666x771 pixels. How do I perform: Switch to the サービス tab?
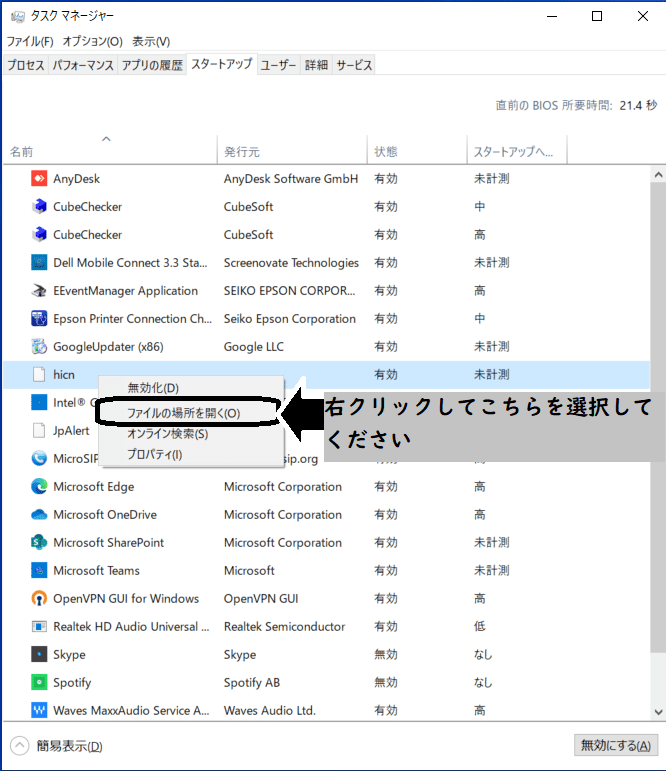tap(354, 65)
